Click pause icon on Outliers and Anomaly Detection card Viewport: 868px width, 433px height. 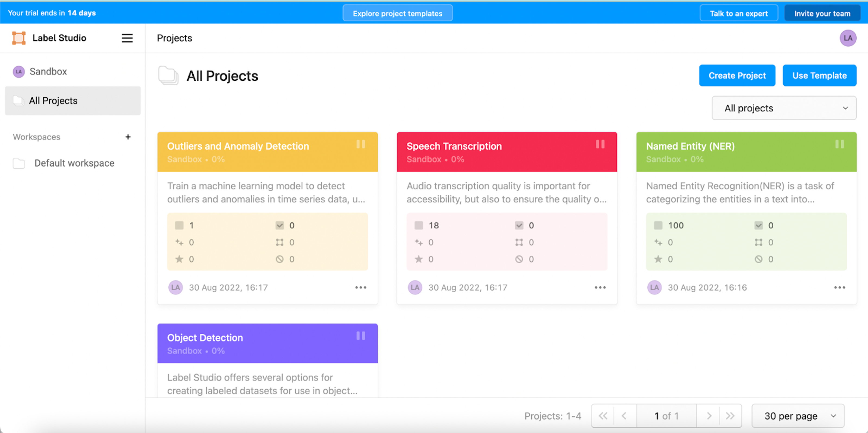(x=360, y=144)
